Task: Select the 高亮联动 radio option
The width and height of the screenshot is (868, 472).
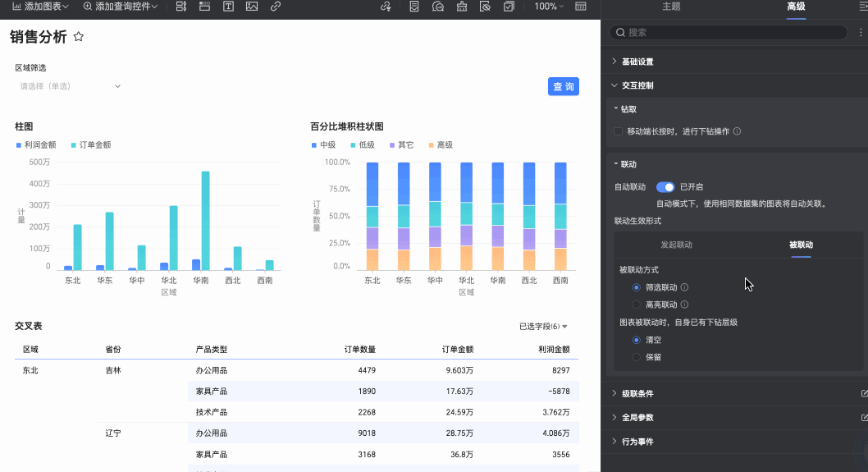Action: pos(637,305)
